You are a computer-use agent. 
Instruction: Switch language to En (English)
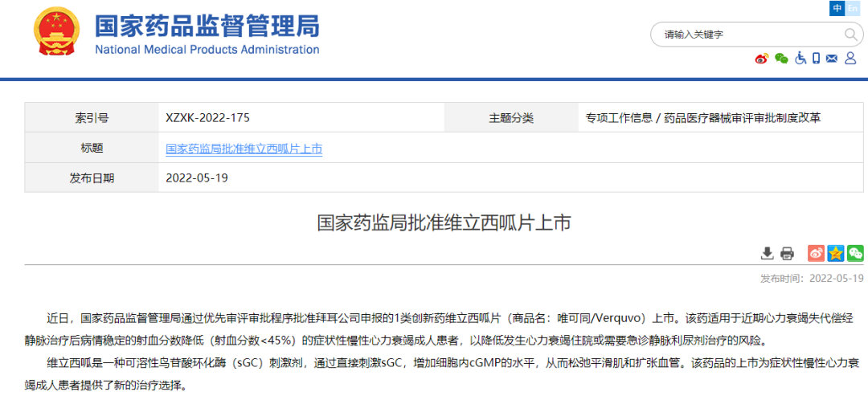point(853,8)
